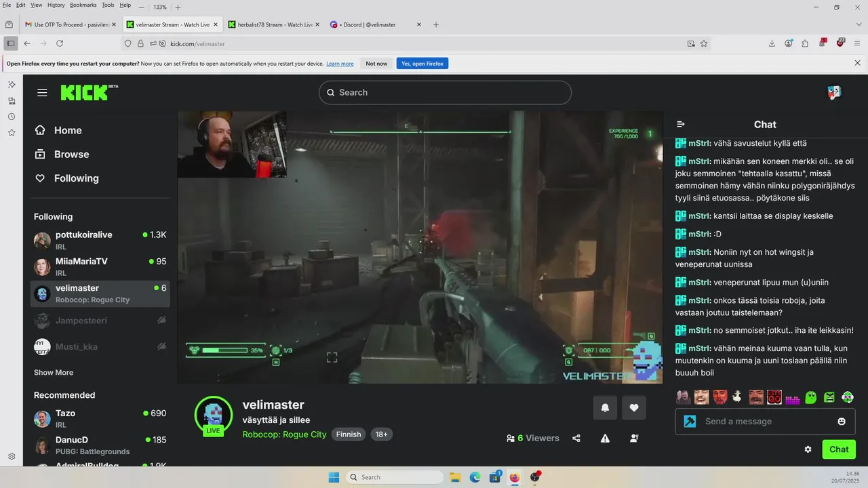
Task: Click the hammer badge in message box
Action: click(x=690, y=421)
